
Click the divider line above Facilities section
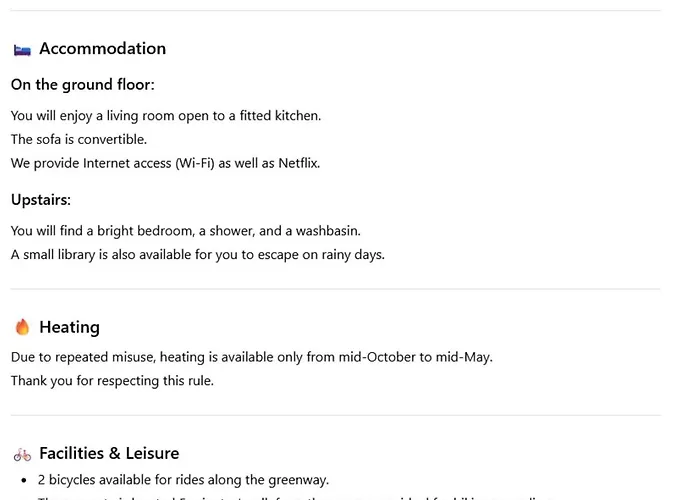(x=336, y=415)
